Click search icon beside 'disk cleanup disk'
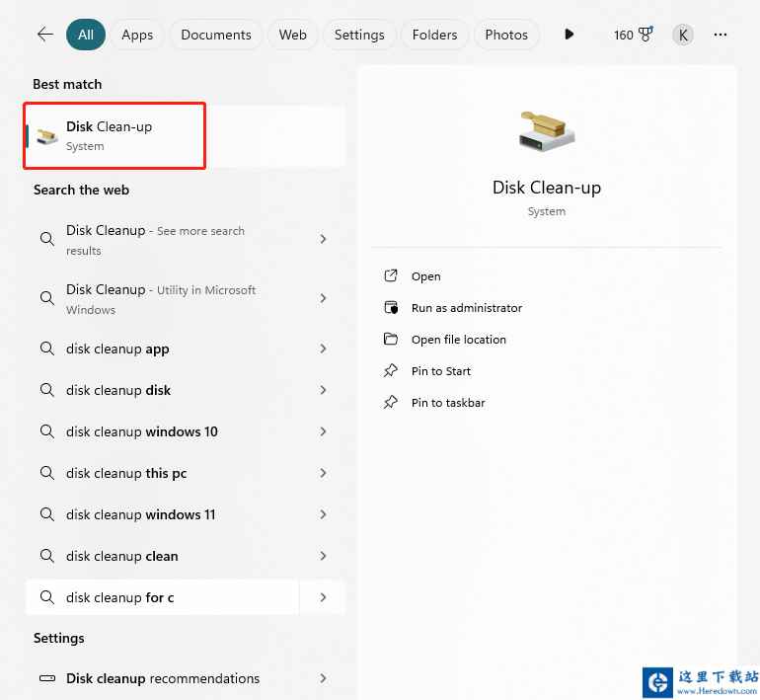The image size is (760, 700). 47,390
